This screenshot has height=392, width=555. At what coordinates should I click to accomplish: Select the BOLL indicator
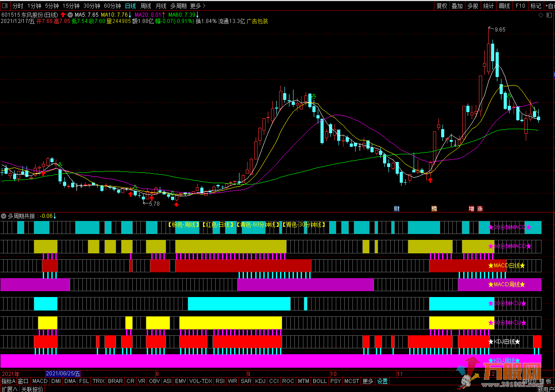[x=320, y=381]
